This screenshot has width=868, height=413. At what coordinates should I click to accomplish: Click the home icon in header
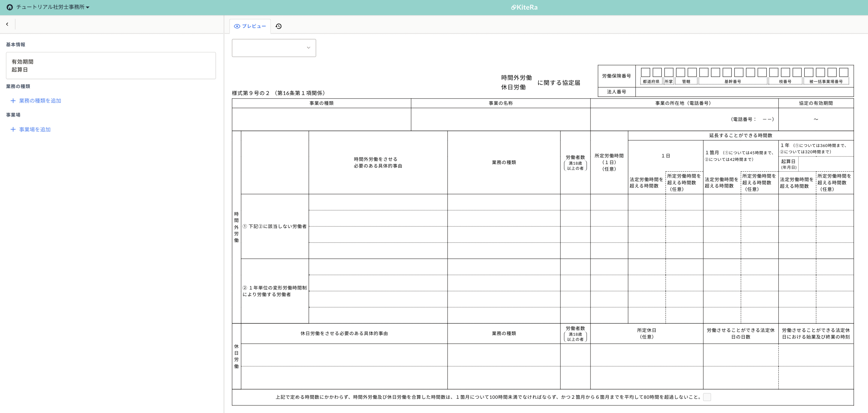(x=10, y=7)
